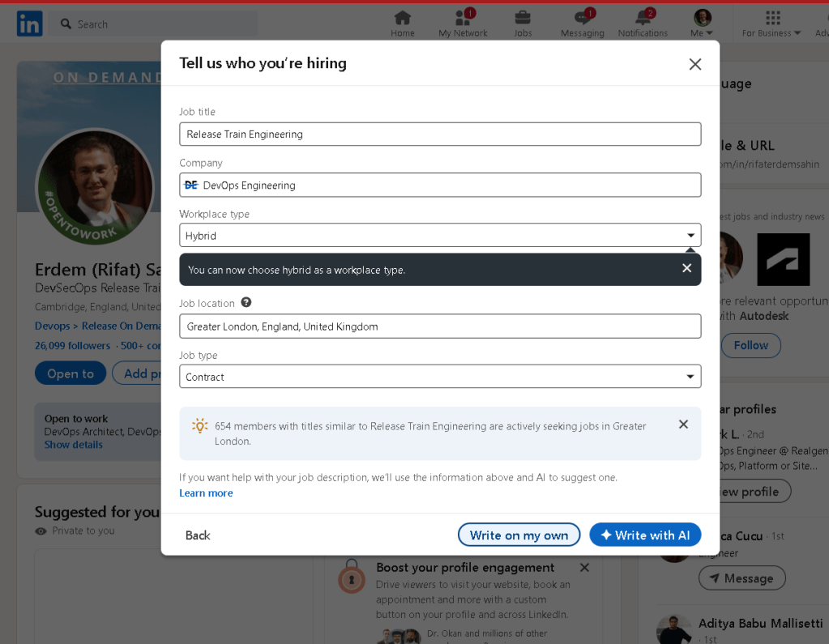Expand the Workplace type dropdown showing Hybrid
The width and height of the screenshot is (829, 644).
tap(440, 235)
